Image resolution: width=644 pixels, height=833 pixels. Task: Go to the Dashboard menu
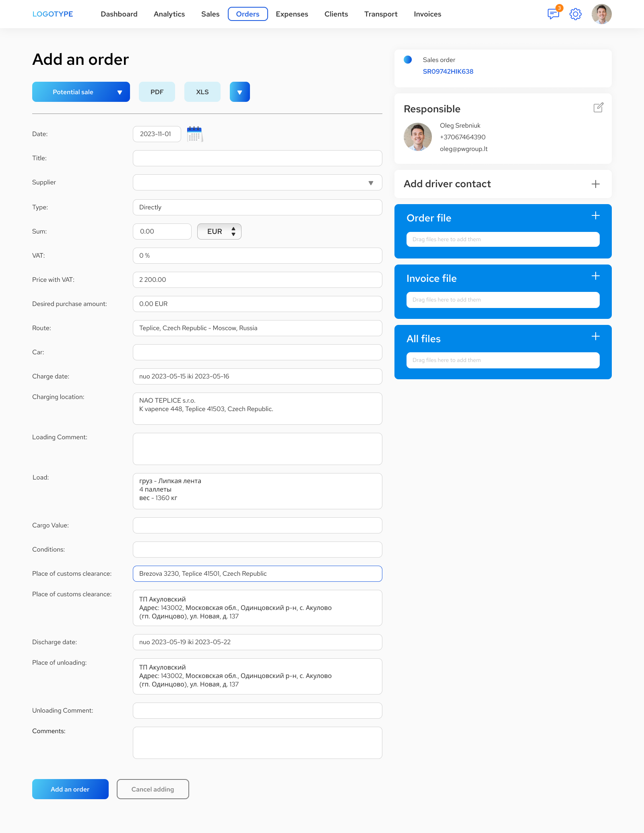click(x=119, y=14)
